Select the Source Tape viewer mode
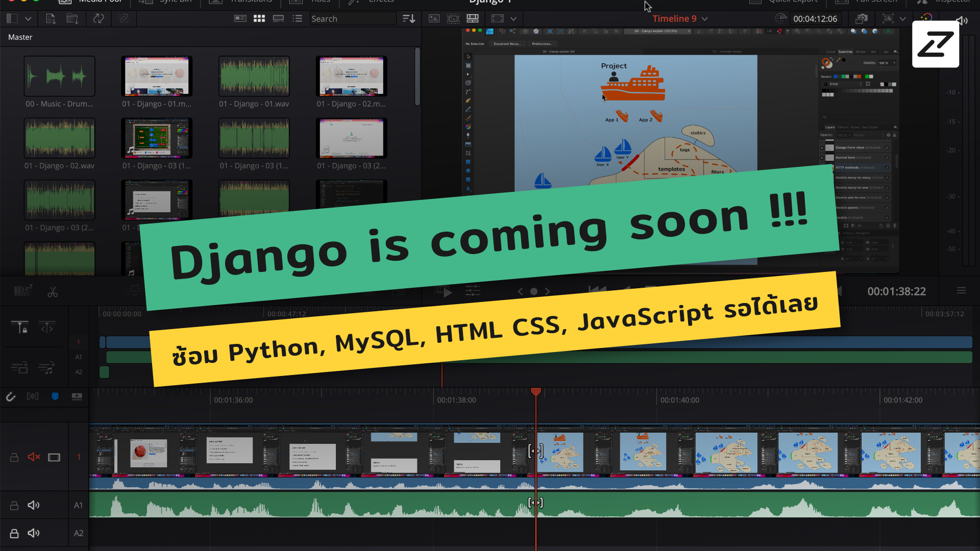980x551 pixels. (x=453, y=19)
